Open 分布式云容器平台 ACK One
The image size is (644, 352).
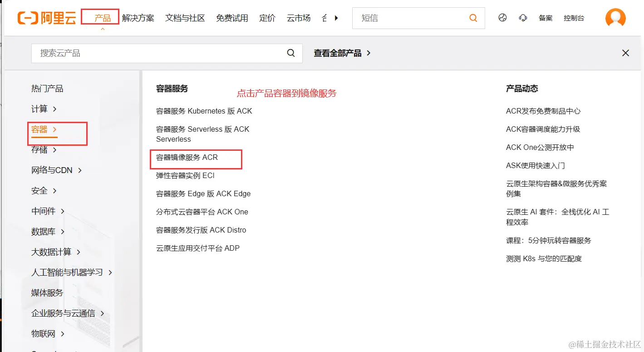202,212
